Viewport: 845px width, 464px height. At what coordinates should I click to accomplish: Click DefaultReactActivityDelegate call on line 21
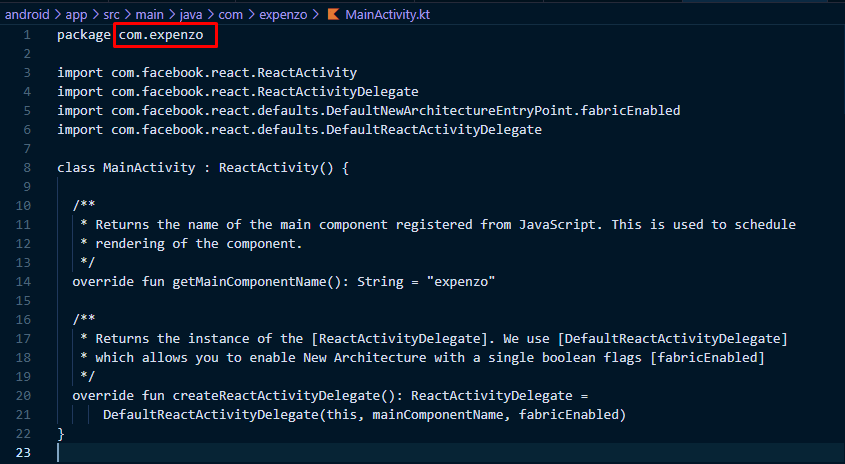pos(211,414)
